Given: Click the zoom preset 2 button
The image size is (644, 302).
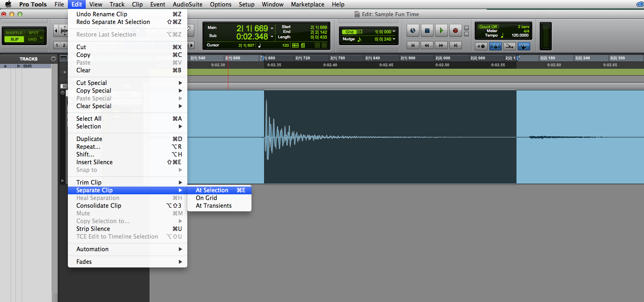Looking at the screenshot, I should (64, 45).
